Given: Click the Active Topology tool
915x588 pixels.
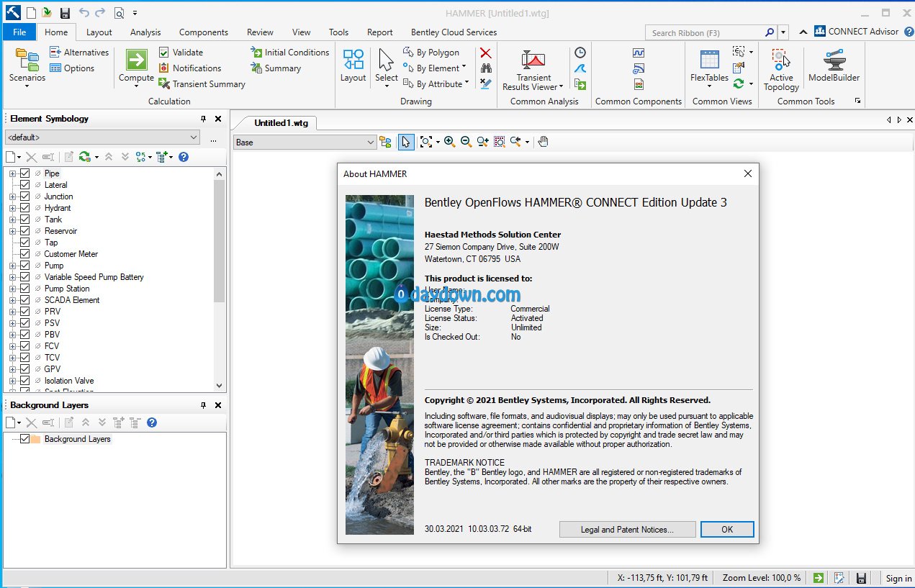Looking at the screenshot, I should tap(781, 70).
